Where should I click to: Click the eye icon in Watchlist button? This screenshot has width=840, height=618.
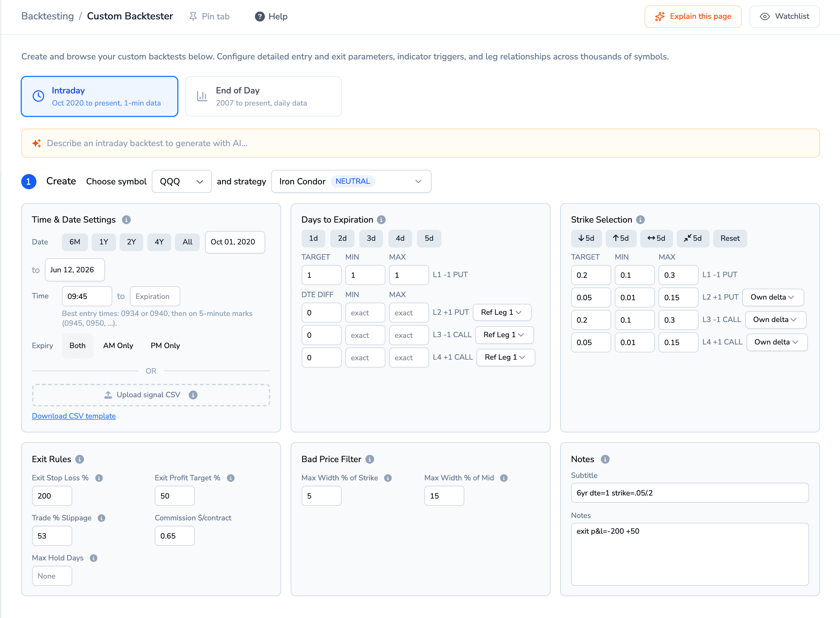click(765, 16)
